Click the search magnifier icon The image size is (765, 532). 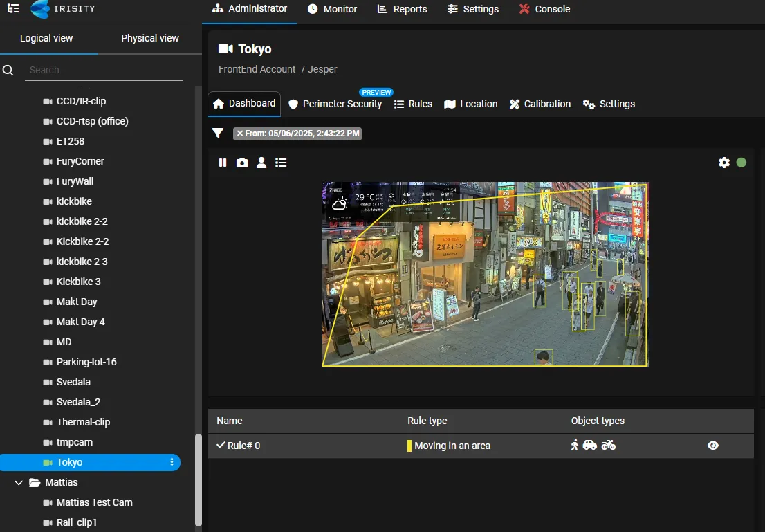click(8, 71)
